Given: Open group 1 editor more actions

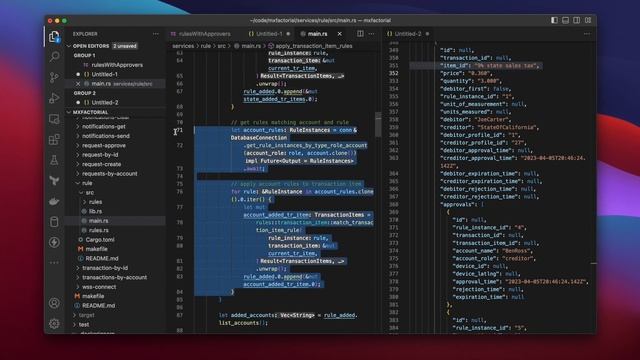Looking at the screenshot, I should [371, 33].
